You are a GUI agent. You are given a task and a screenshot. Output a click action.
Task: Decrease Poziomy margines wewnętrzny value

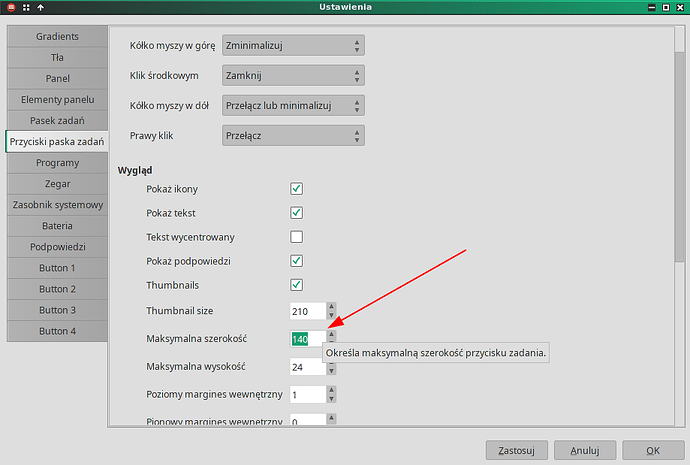point(332,400)
